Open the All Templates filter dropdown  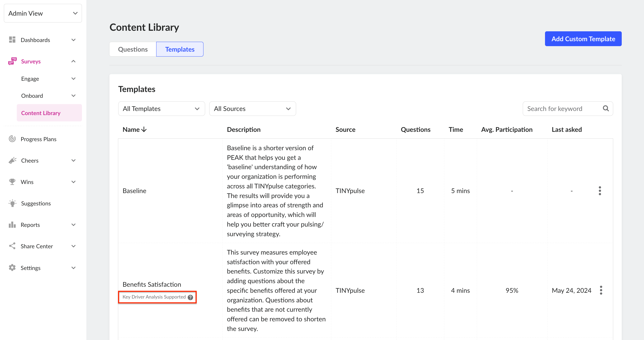162,109
